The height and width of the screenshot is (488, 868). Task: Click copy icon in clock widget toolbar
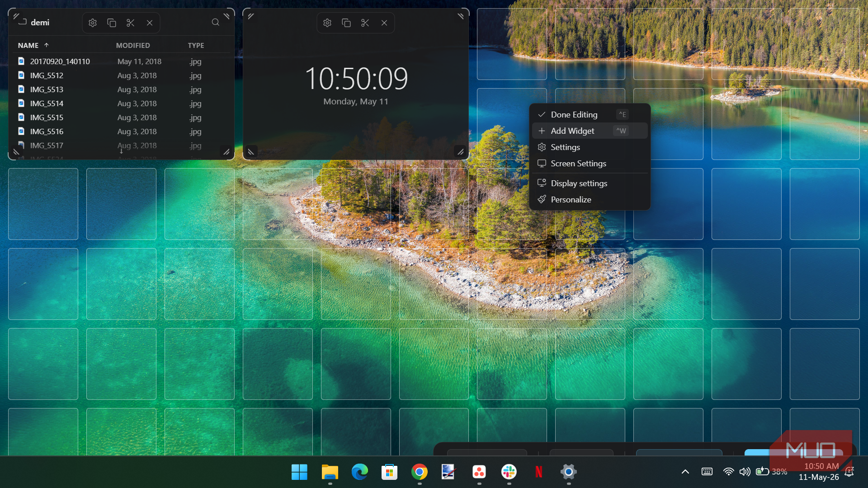346,23
